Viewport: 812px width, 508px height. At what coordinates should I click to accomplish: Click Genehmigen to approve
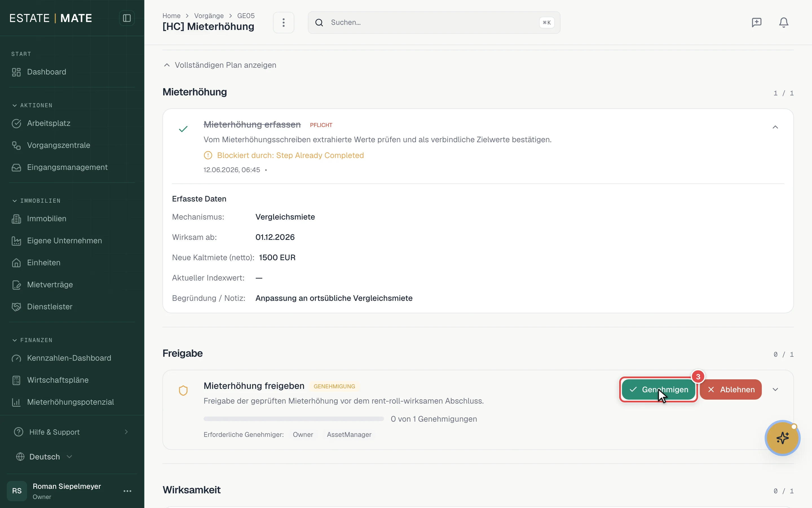[658, 389]
